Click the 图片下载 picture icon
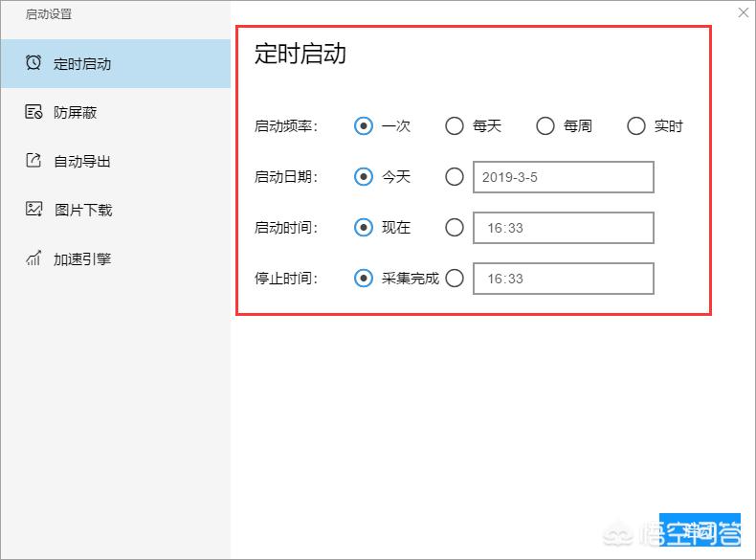 [x=33, y=209]
